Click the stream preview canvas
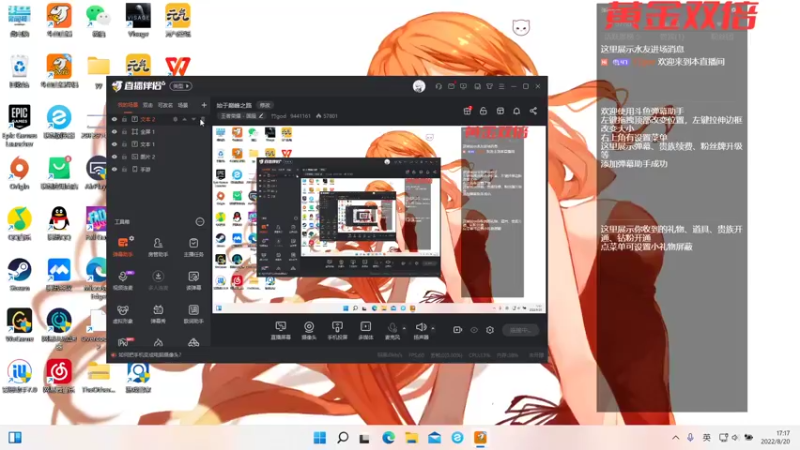Image resolution: width=800 pixels, height=450 pixels. click(x=379, y=219)
